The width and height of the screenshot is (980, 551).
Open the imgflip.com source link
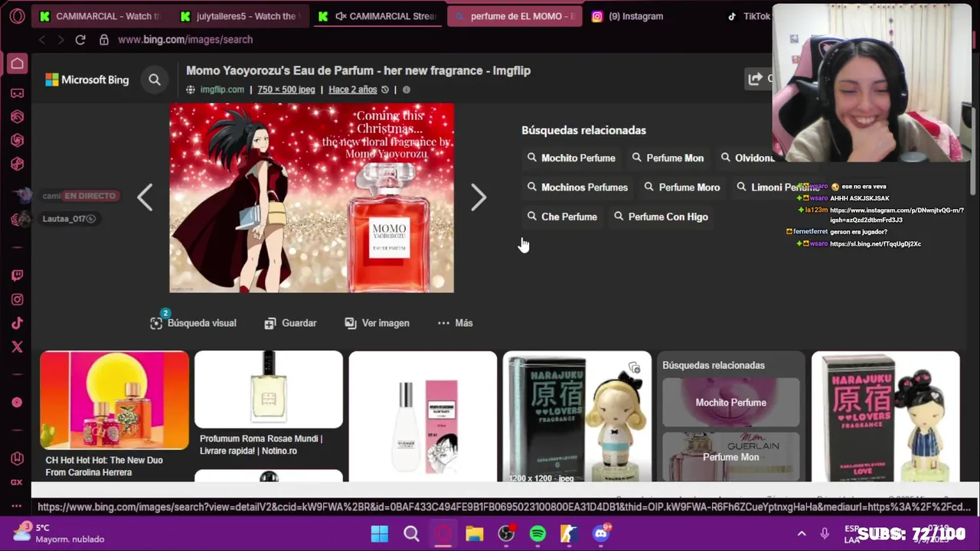[222, 90]
